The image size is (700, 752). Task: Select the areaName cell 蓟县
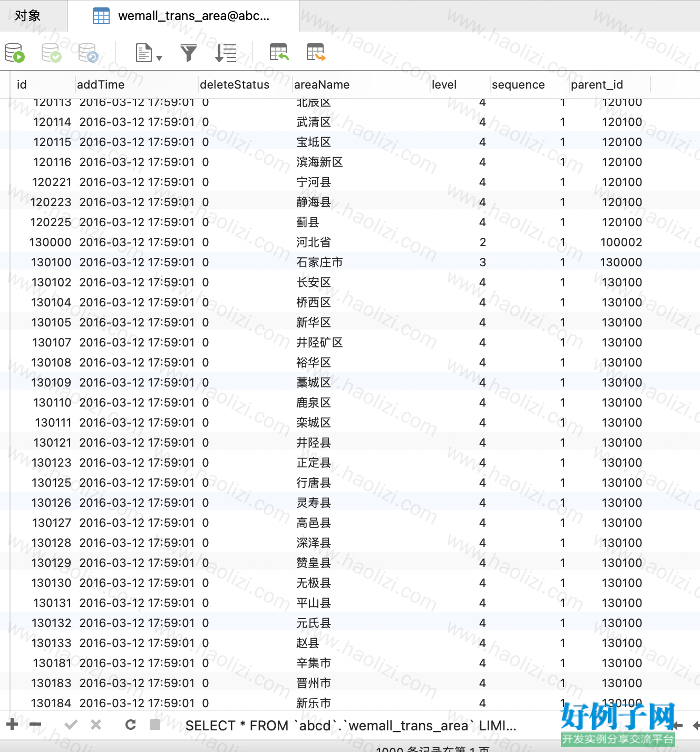click(x=307, y=222)
